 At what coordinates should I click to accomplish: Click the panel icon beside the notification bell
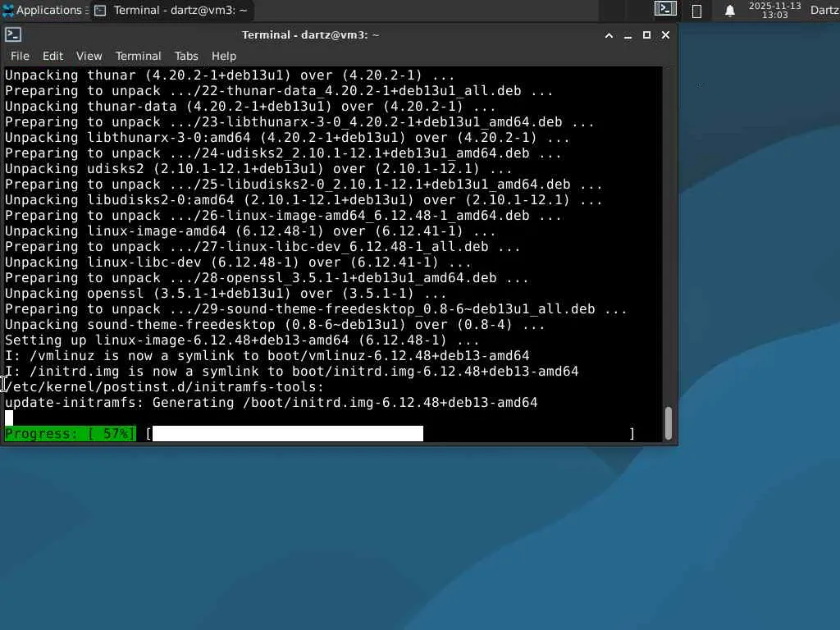696,11
